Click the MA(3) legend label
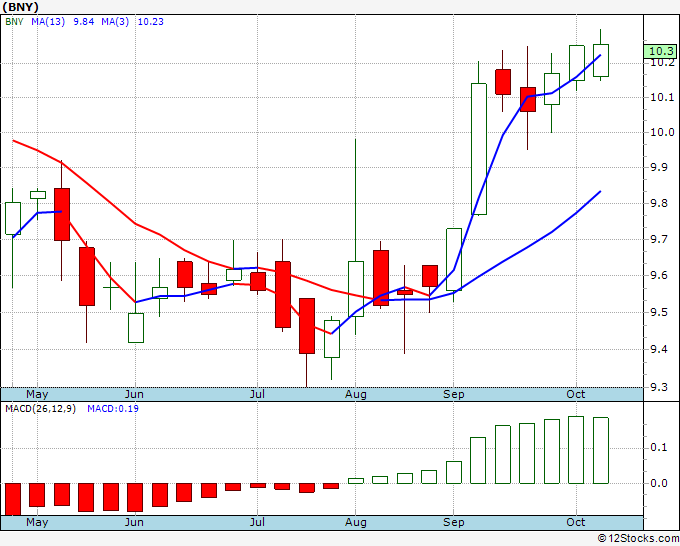Image resolution: width=680 pixels, height=546 pixels. tap(115, 22)
